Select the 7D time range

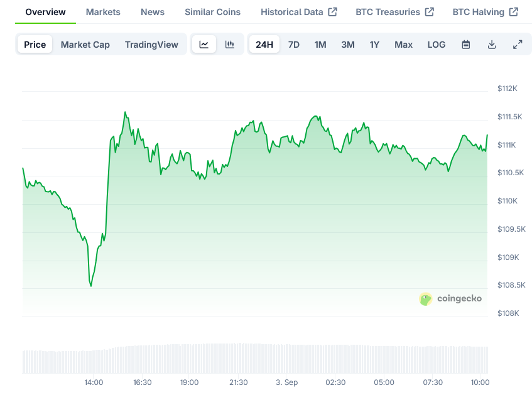click(294, 45)
